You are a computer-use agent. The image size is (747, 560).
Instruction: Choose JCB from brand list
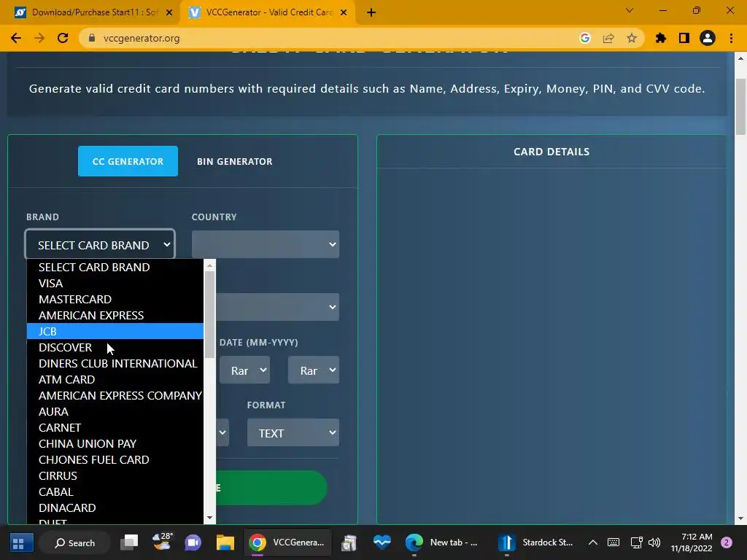pyautogui.click(x=115, y=332)
